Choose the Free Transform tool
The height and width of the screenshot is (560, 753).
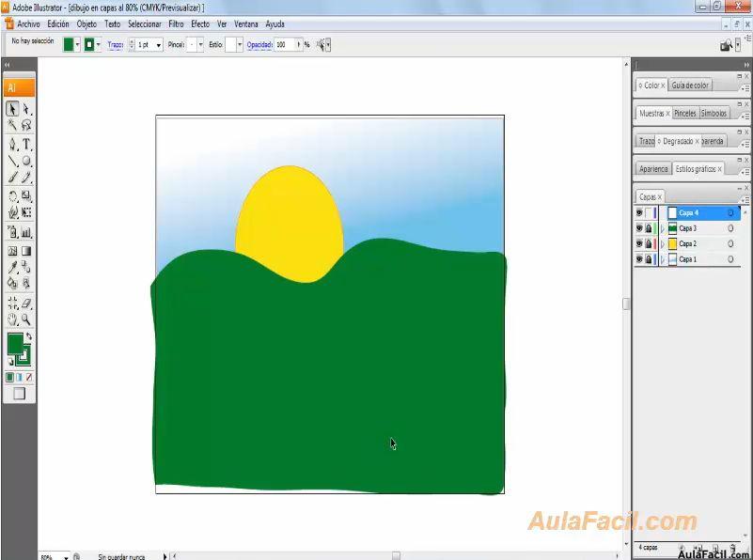[26, 212]
